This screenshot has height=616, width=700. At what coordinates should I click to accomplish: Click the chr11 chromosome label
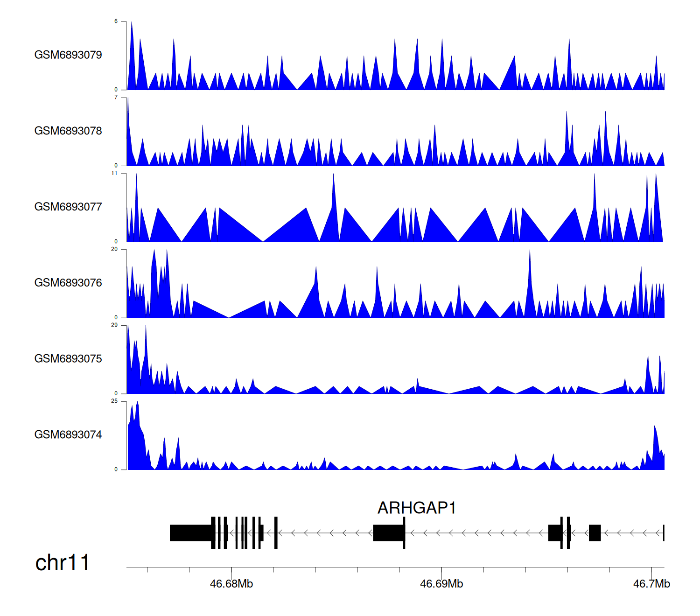point(62,563)
